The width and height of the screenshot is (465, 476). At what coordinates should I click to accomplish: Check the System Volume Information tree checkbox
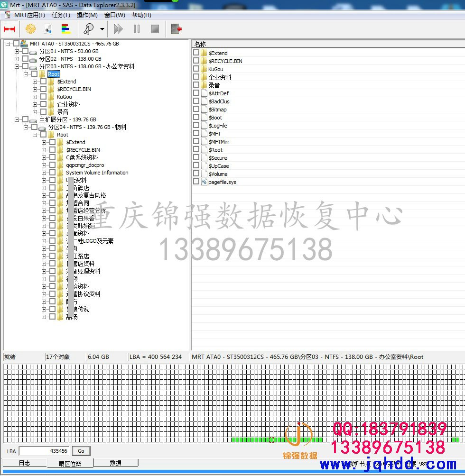tap(53, 173)
